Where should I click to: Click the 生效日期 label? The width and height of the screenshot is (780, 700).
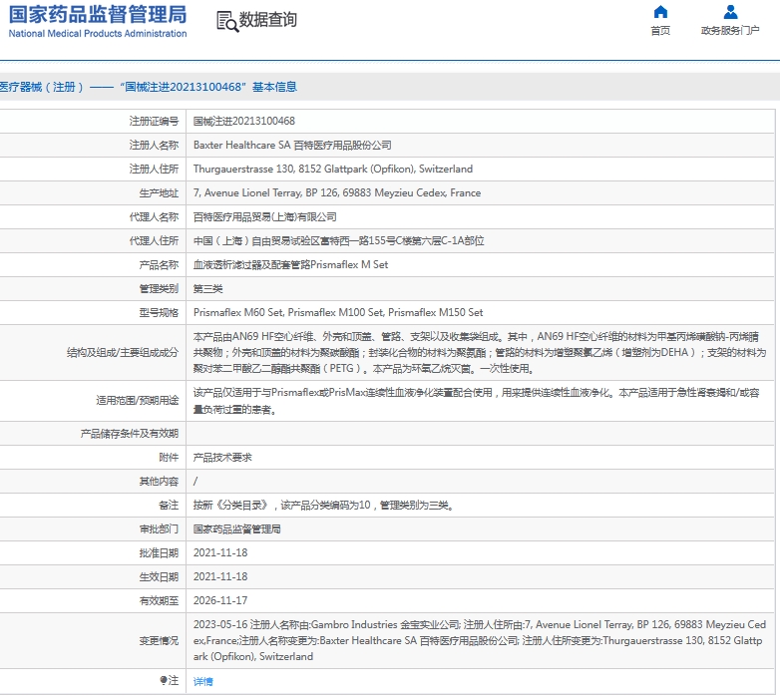[159, 576]
